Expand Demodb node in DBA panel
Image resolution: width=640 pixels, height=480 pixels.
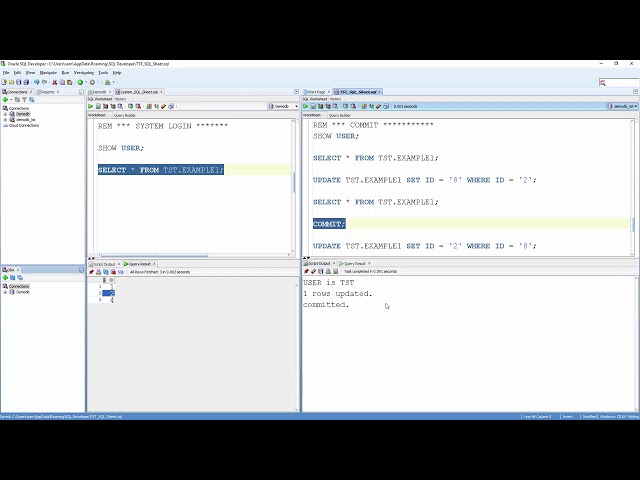tap(5, 292)
